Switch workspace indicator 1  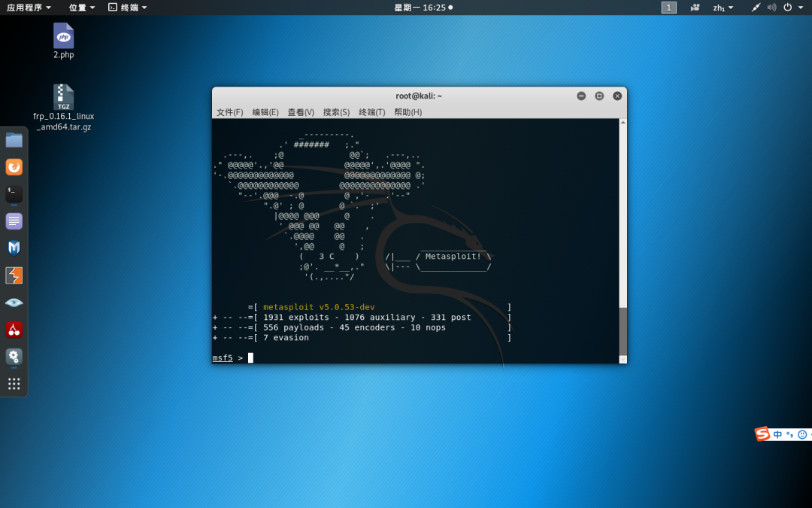click(668, 8)
